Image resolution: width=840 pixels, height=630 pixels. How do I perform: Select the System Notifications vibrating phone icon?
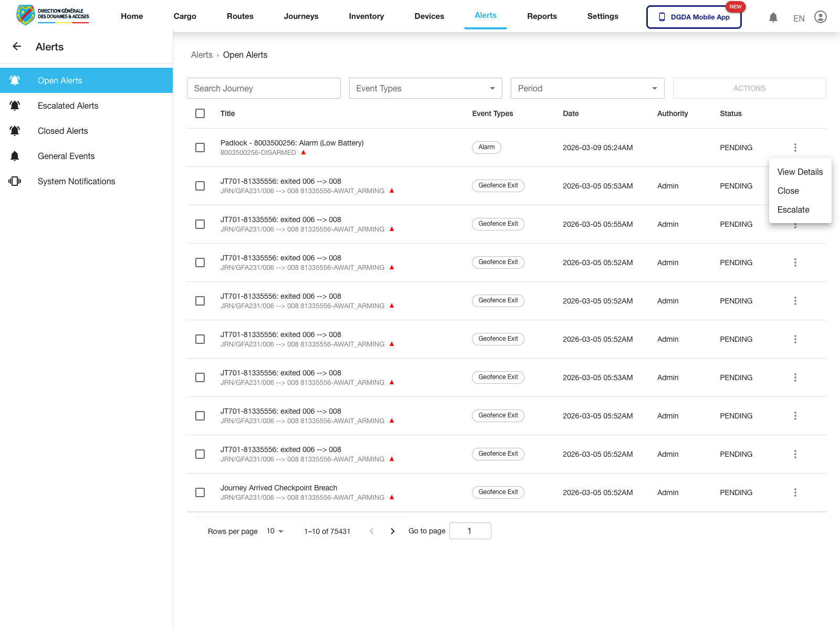pos(15,181)
